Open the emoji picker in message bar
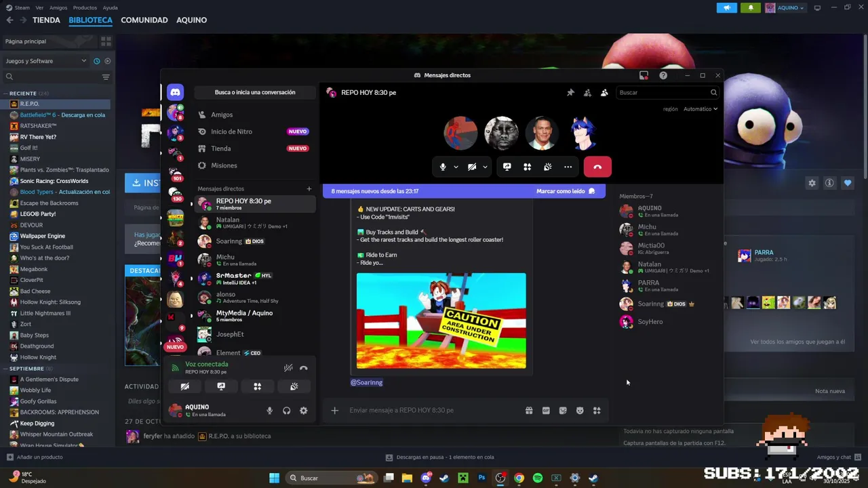The image size is (868, 488). coord(580,410)
